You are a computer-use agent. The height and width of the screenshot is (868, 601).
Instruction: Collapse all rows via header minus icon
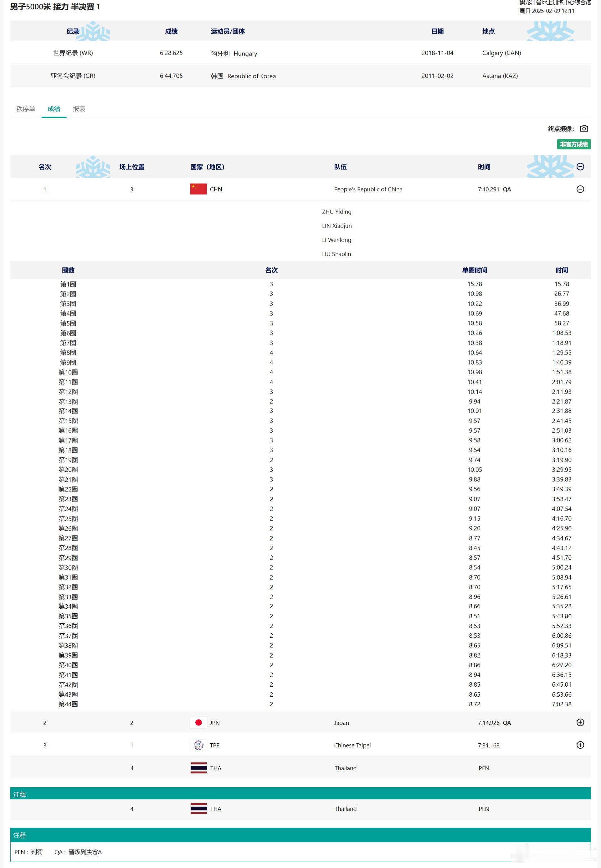pyautogui.click(x=580, y=167)
